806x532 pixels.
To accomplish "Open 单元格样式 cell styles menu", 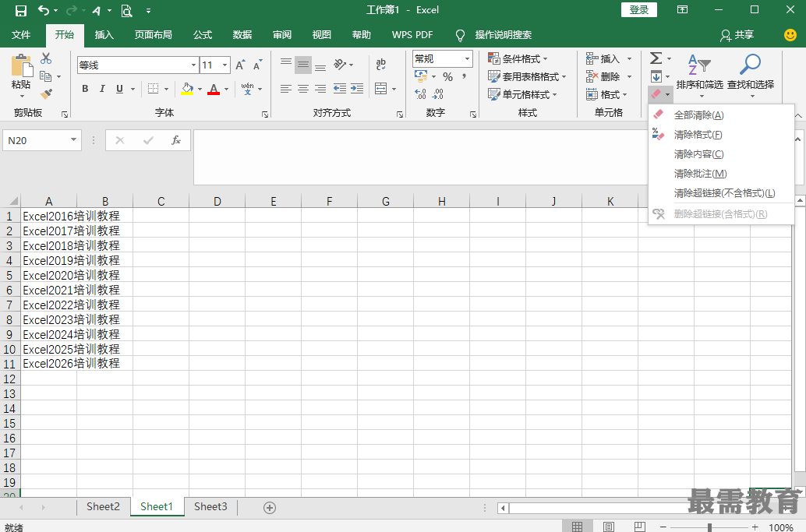I will coord(522,94).
